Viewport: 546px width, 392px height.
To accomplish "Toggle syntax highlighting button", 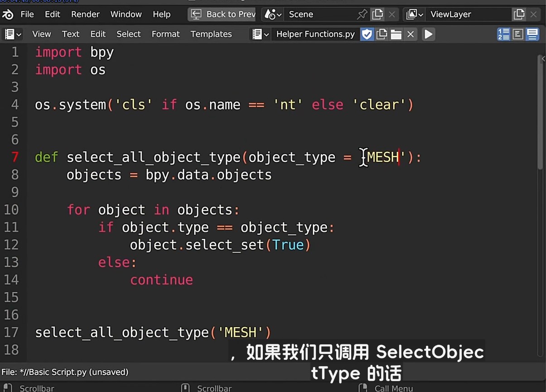I will coord(532,34).
